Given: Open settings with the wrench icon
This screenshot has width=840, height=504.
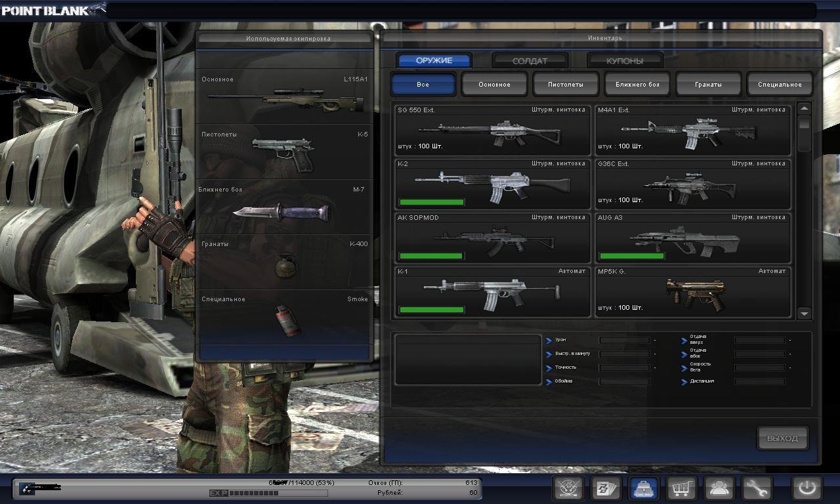Looking at the screenshot, I should (x=757, y=489).
